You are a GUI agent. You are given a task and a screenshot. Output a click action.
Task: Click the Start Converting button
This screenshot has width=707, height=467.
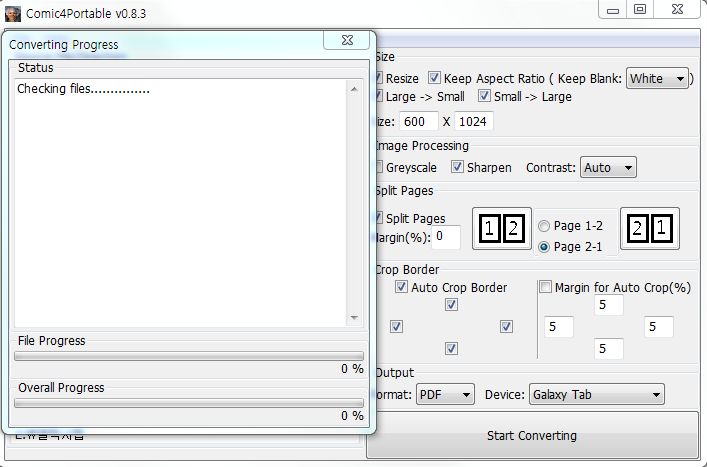point(532,435)
